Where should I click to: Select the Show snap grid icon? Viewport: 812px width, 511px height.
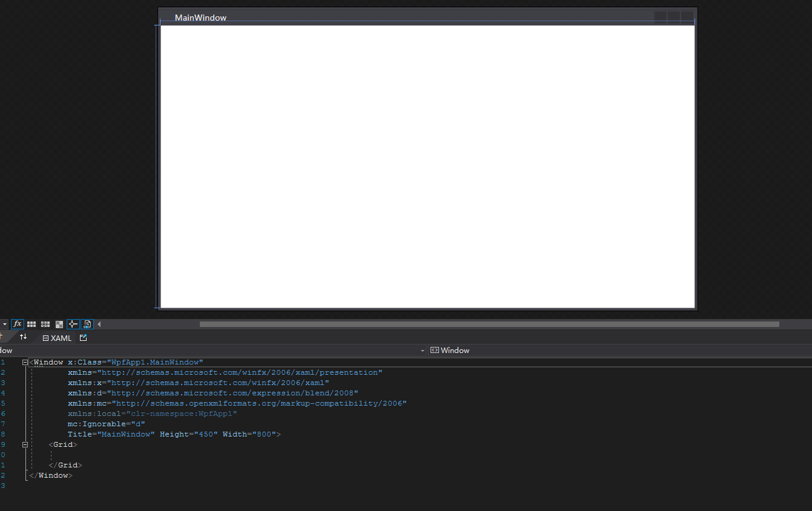(31, 323)
